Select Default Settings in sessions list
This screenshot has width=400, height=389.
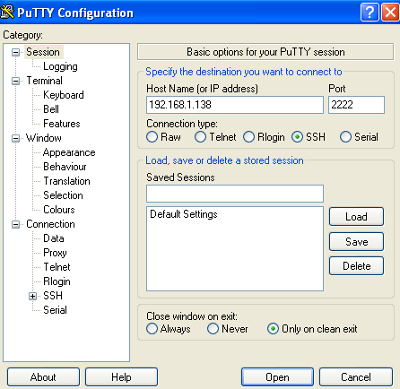tap(183, 214)
